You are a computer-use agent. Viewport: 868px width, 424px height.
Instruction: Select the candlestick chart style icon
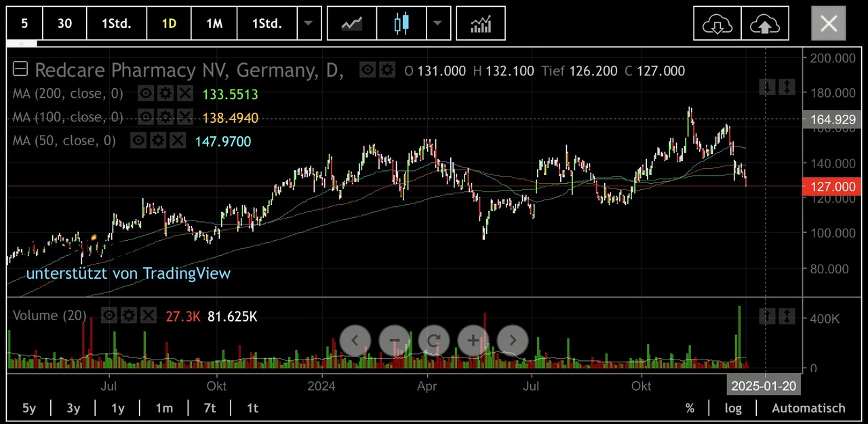coord(401,24)
